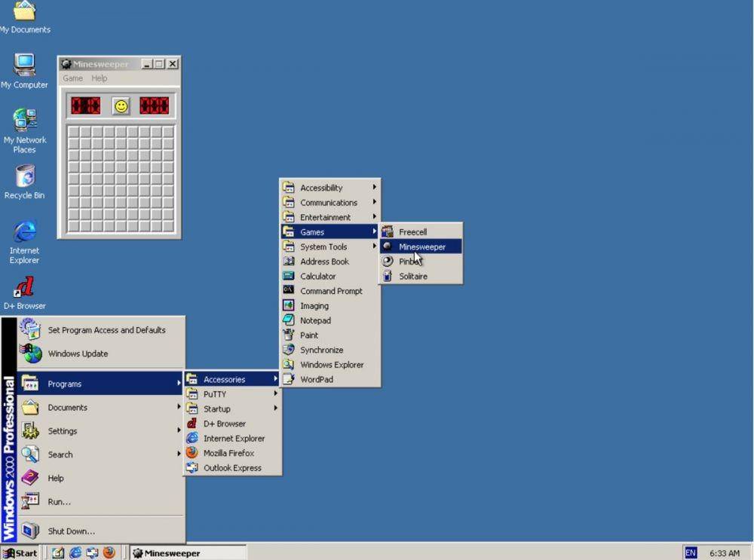
Task: Launch Mozilla Firefox from Programs menu
Action: (x=232, y=453)
